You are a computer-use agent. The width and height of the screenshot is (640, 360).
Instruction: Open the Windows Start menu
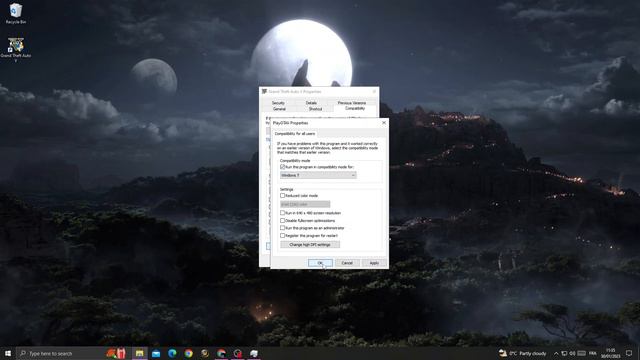click(8, 353)
